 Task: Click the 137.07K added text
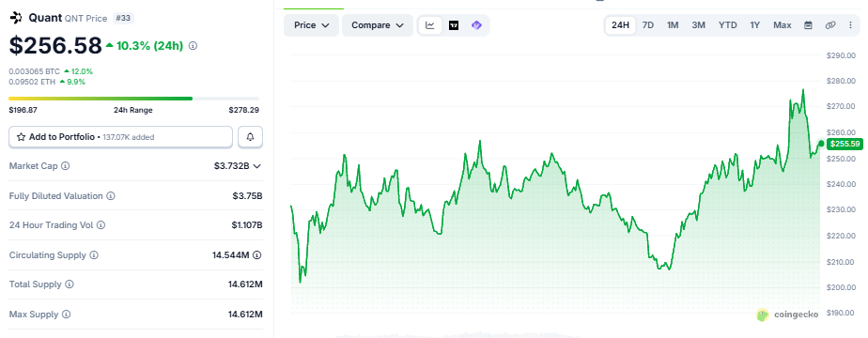point(129,137)
